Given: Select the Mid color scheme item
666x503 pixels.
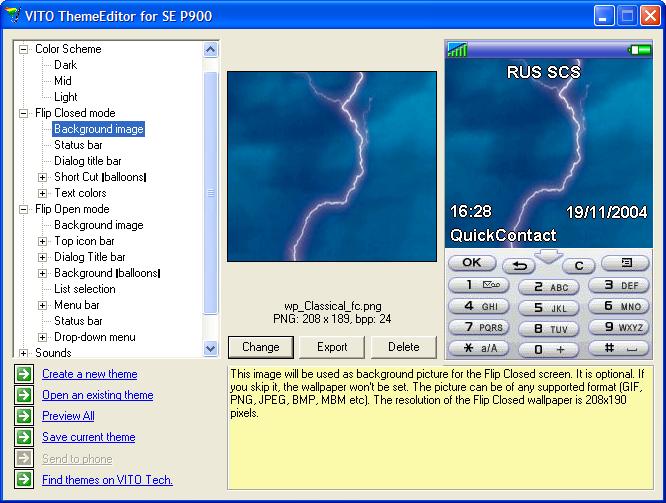Looking at the screenshot, I should [x=62, y=81].
